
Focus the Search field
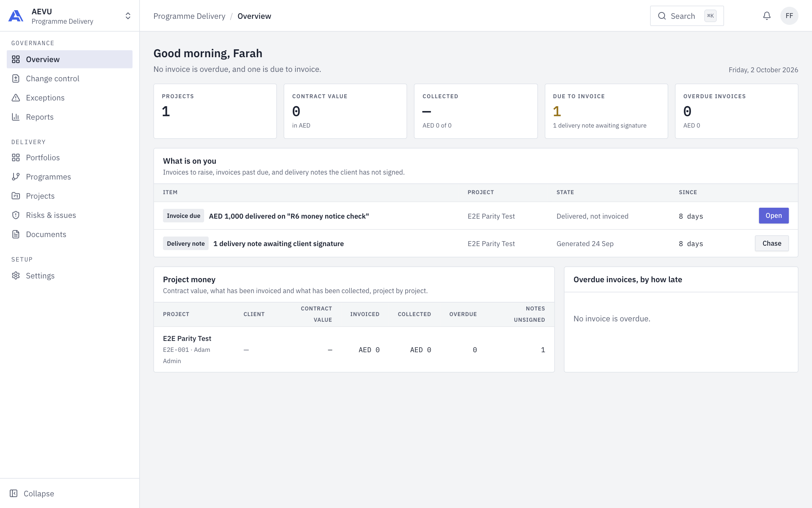[687, 16]
